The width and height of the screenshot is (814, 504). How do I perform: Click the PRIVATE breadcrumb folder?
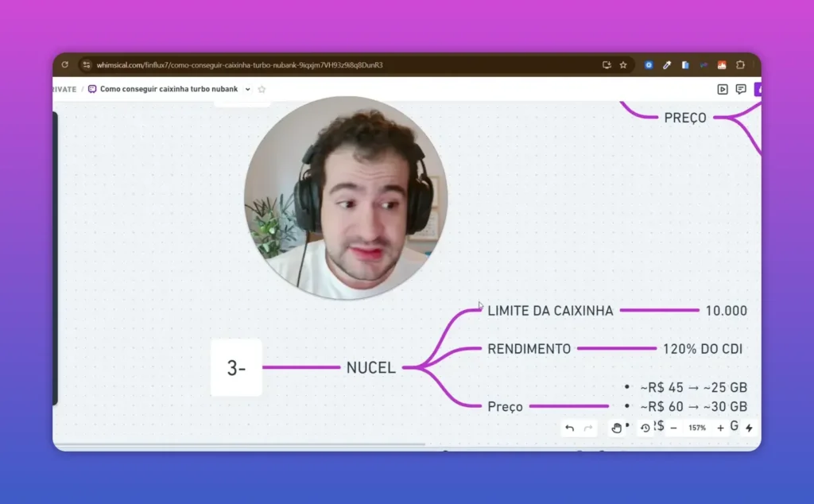click(64, 89)
